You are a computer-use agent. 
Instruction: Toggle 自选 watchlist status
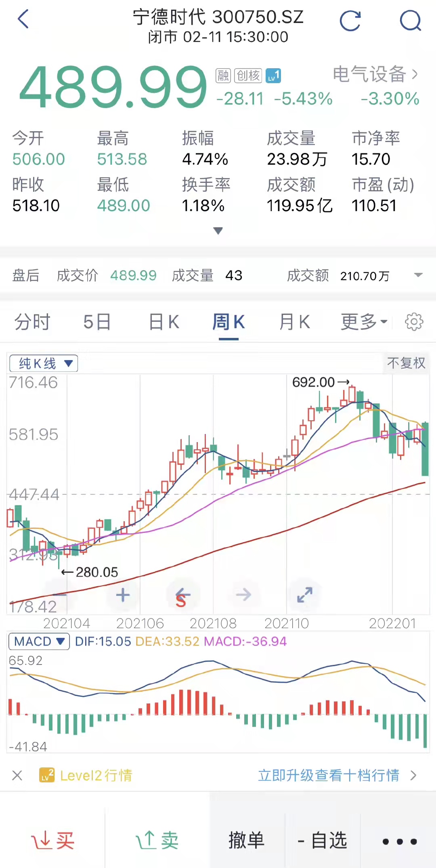pyautogui.click(x=323, y=841)
